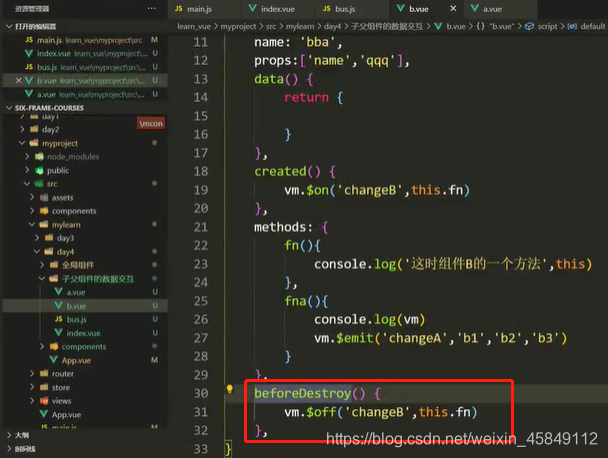Expand the node_modules folder
This screenshot has height=458, width=608.
(x=27, y=157)
